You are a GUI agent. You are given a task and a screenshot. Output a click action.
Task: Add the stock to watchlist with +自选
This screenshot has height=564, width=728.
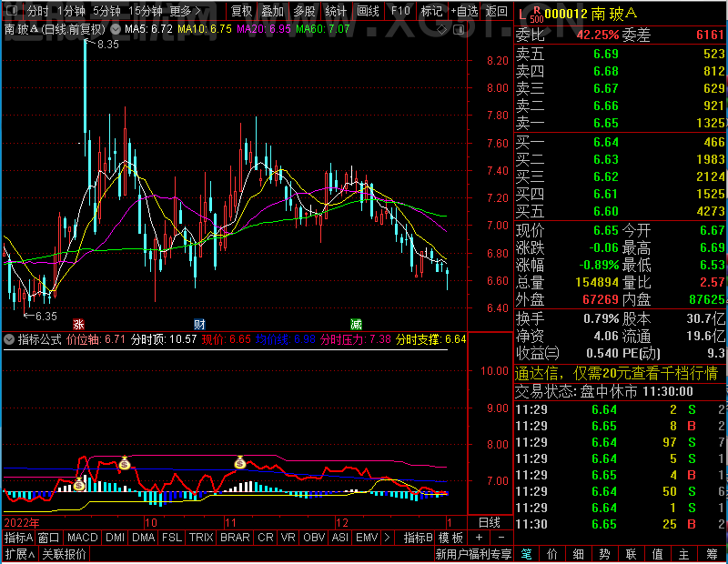[x=464, y=11]
